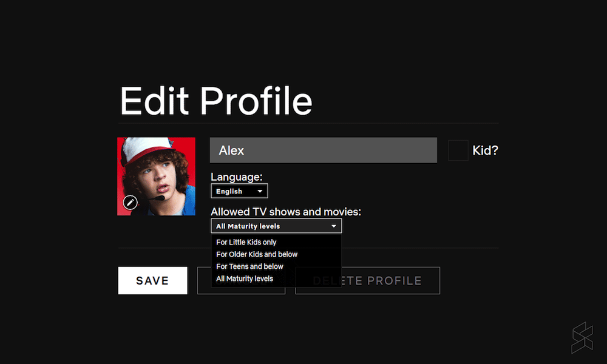Open the Allowed TV shows and movies dropdown
Viewport: 607px width, 364px height.
coord(276,225)
